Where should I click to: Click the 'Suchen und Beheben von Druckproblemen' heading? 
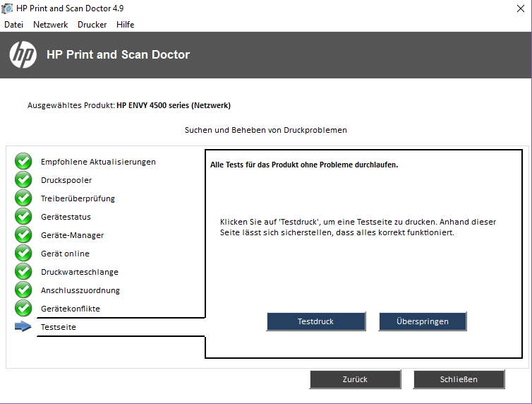point(266,130)
